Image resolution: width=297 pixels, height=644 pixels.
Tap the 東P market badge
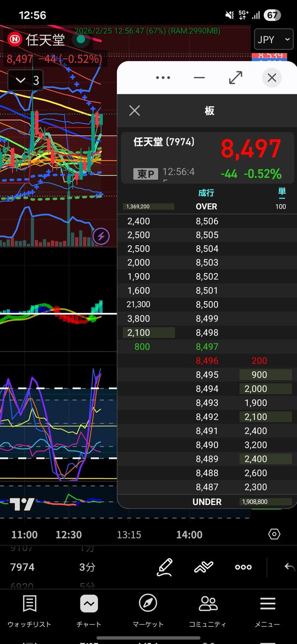tap(145, 173)
